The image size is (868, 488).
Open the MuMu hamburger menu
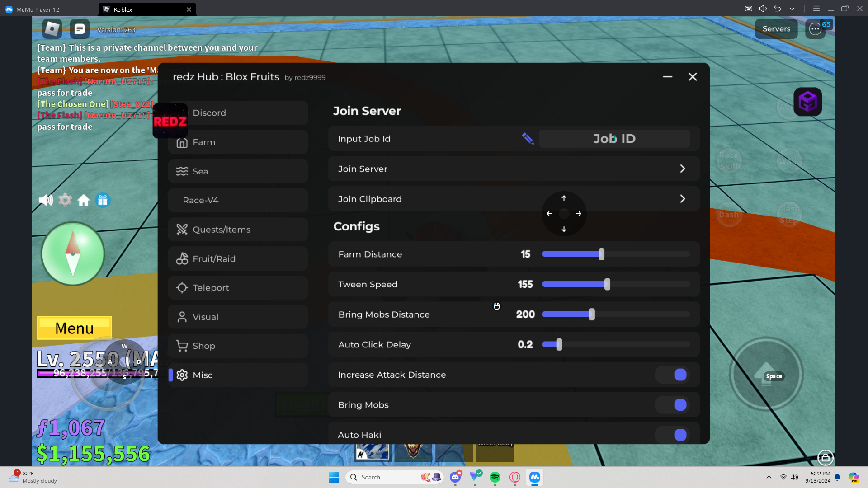(x=816, y=9)
